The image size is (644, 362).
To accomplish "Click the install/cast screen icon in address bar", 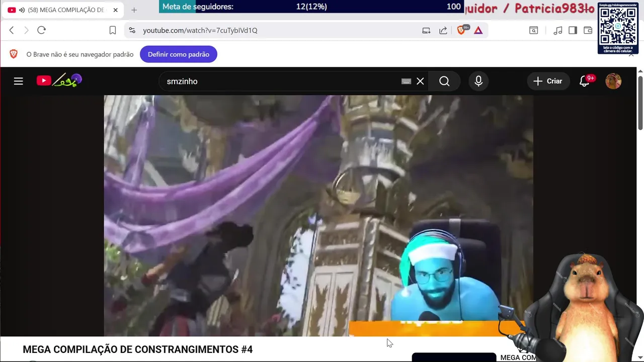I will 426,30.
